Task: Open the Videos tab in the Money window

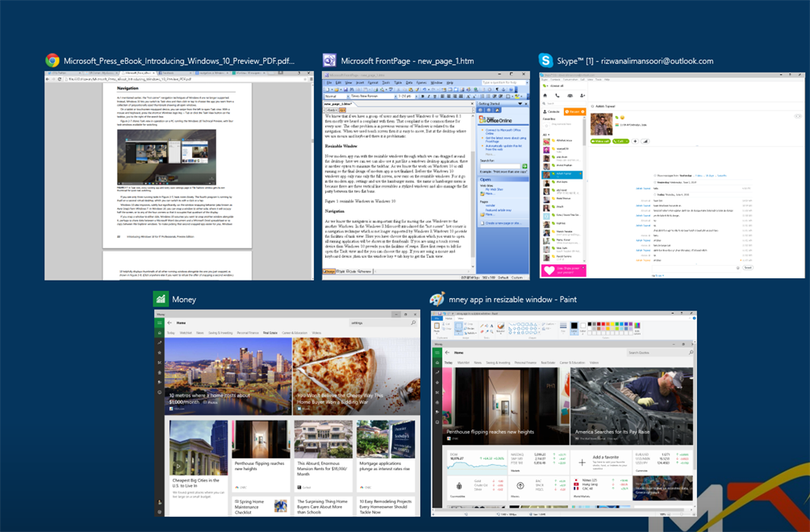Action: (316, 333)
